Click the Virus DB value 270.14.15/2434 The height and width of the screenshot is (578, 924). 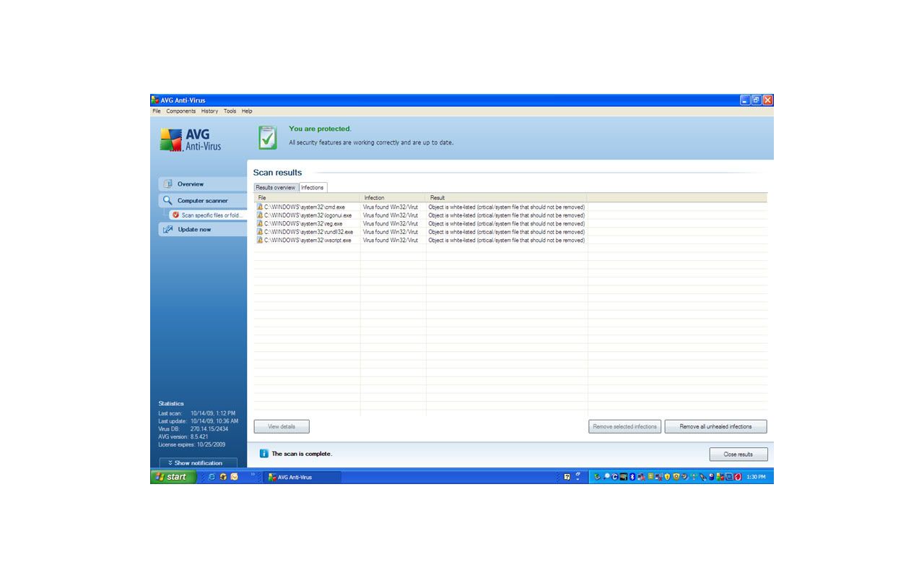(209, 429)
